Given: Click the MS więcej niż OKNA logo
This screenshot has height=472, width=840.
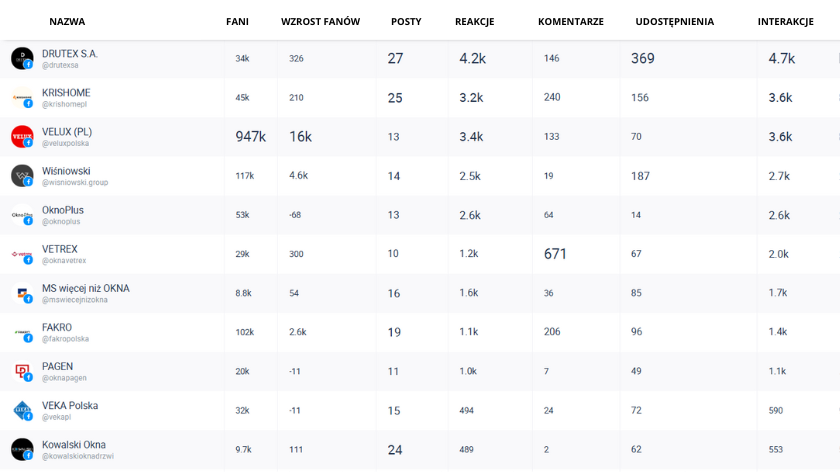Looking at the screenshot, I should 22,293.
